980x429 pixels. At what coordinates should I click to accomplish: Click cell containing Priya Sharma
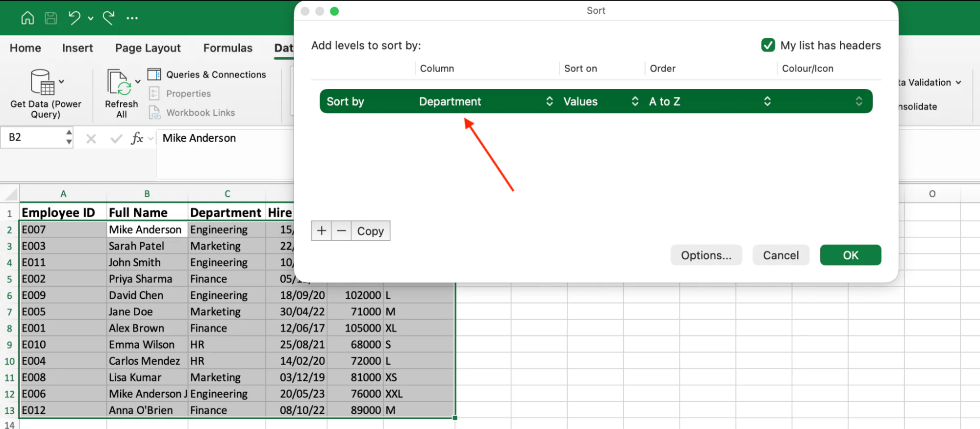pos(147,279)
